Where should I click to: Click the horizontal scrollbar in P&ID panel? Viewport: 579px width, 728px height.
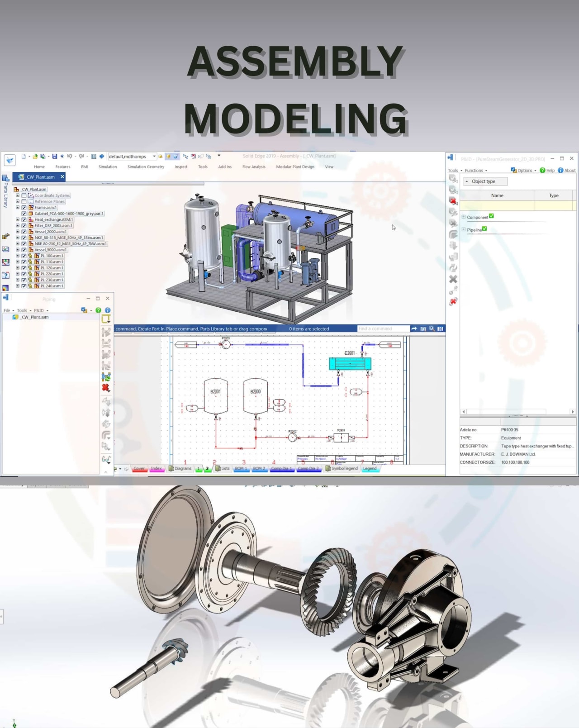[x=517, y=412]
